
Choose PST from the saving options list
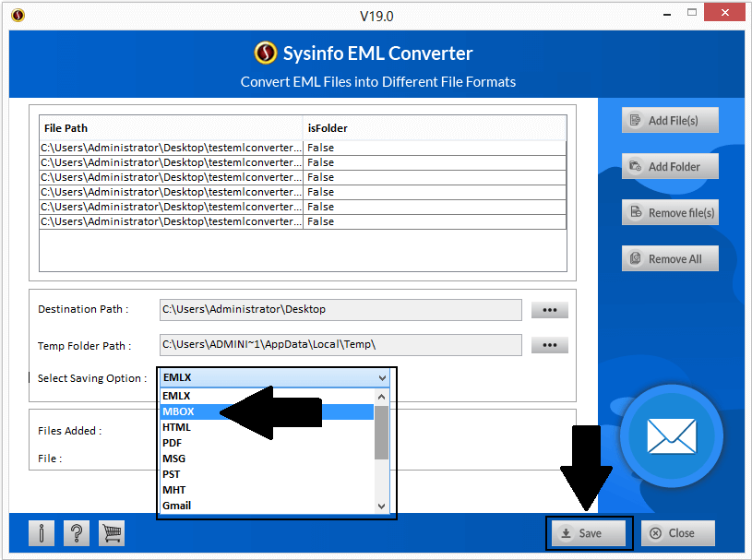pos(267,474)
